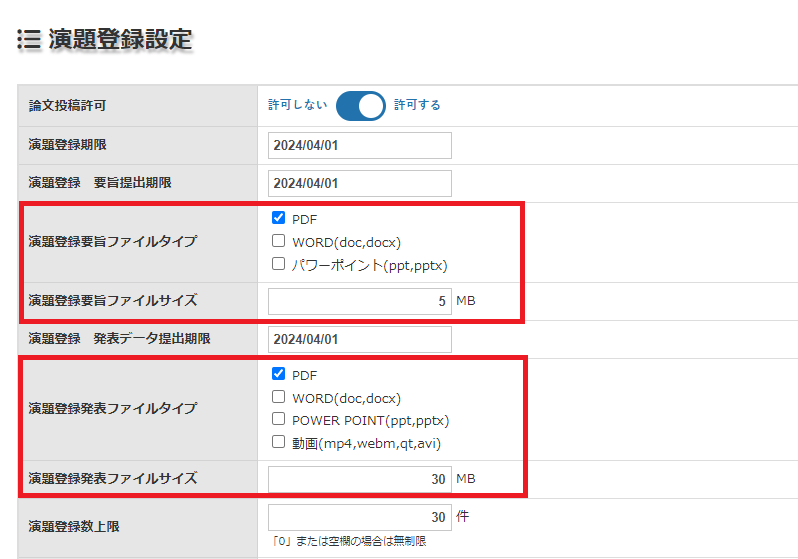This screenshot has height=559, width=798.
Task: Check the POWER POINT(ppt,pptx) checkbox
Action: coord(279,419)
